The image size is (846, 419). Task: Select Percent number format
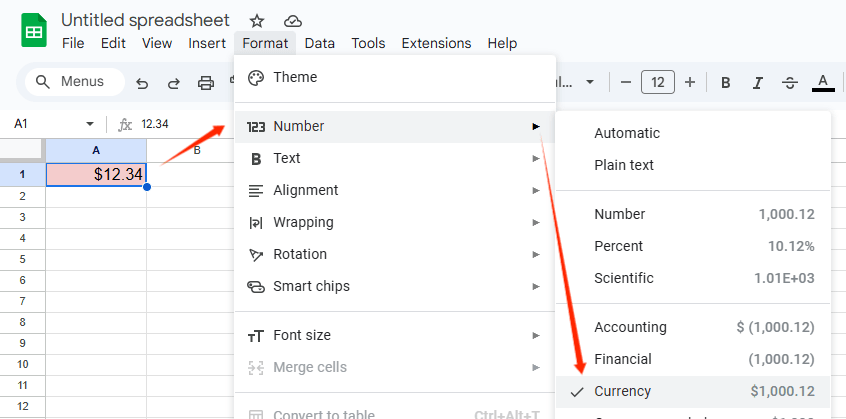(619, 246)
